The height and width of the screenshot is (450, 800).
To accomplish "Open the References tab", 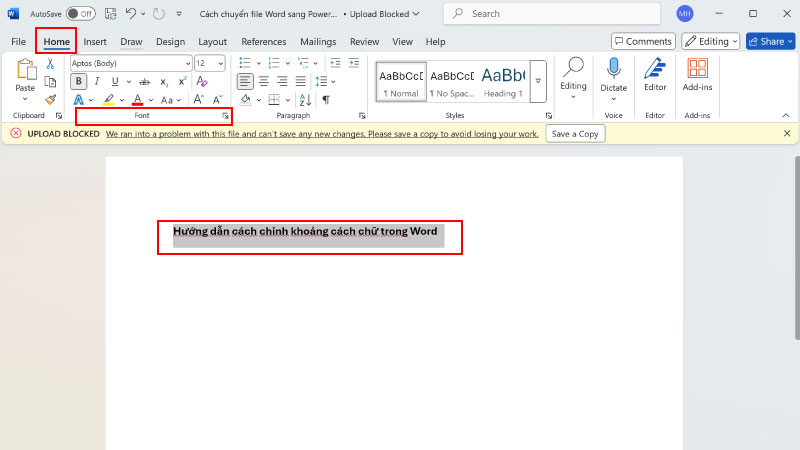I will point(264,42).
